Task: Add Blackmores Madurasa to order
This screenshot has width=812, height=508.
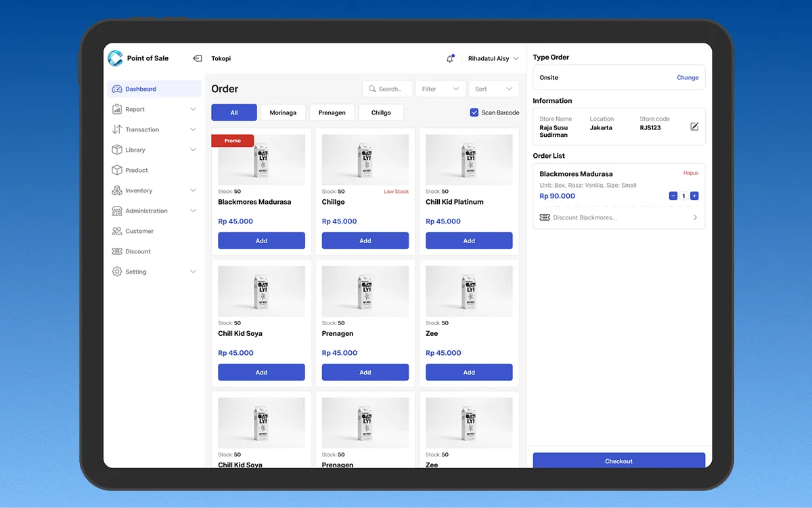Action: pos(261,240)
